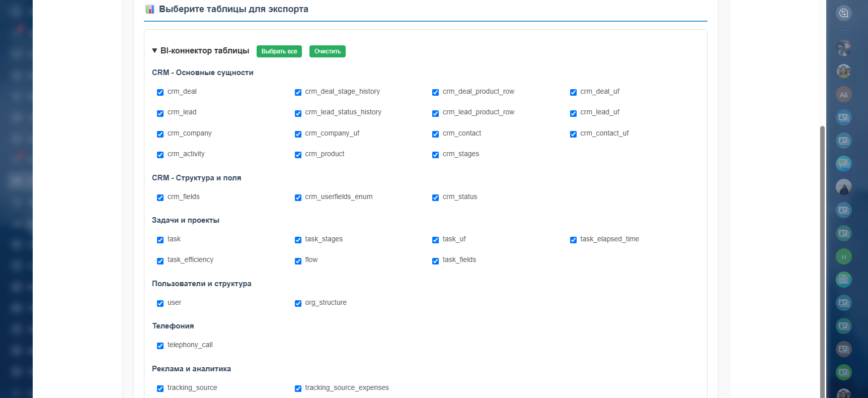The image size is (868, 398).
Task: Toggle the flow table checkbox
Action: click(298, 261)
